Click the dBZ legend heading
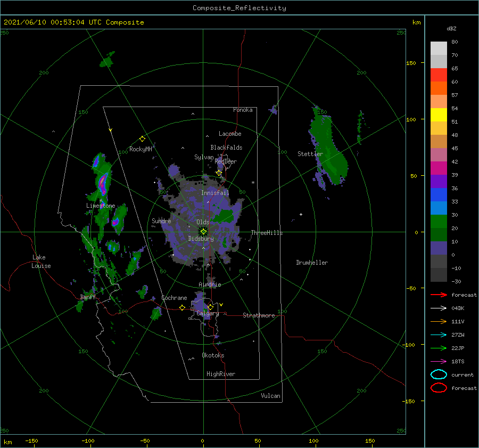 click(451, 28)
